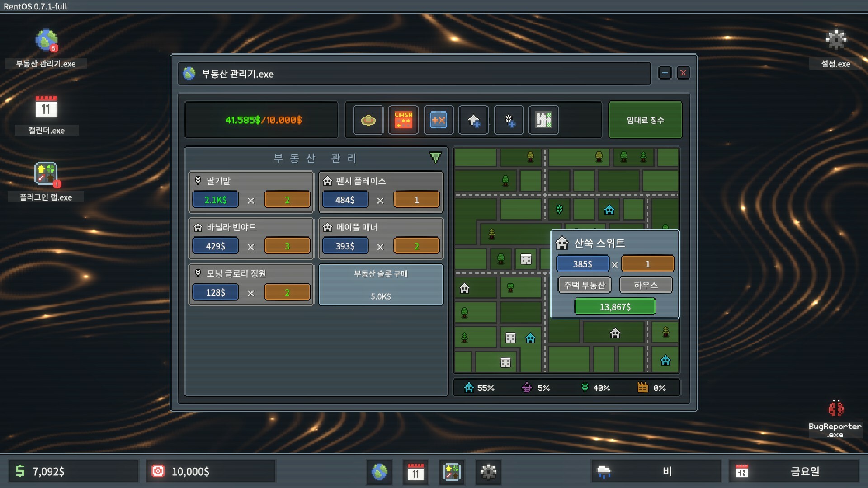
Task: Open 캘린더.exe desktop icon
Action: click(x=46, y=108)
